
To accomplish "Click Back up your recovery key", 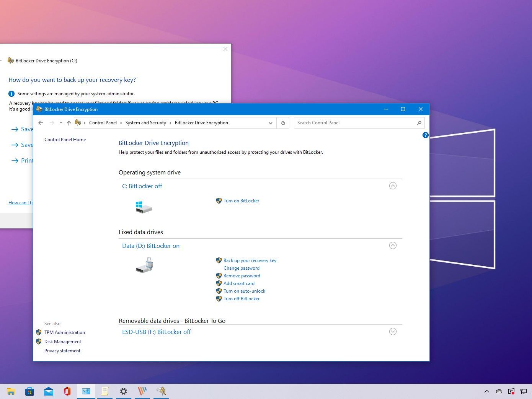I will [250, 261].
